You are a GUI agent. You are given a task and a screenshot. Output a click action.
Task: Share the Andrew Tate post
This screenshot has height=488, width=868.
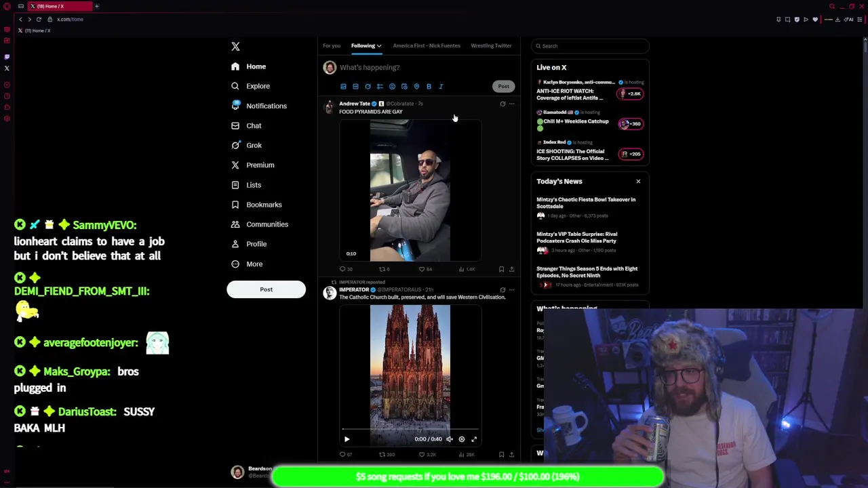point(512,269)
